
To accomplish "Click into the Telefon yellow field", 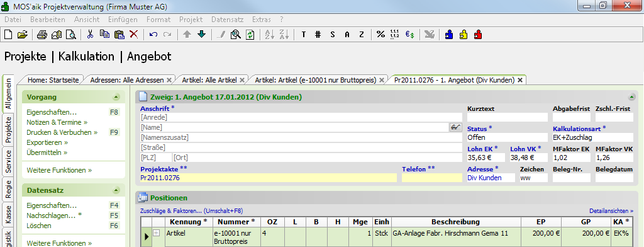I will 431,178.
